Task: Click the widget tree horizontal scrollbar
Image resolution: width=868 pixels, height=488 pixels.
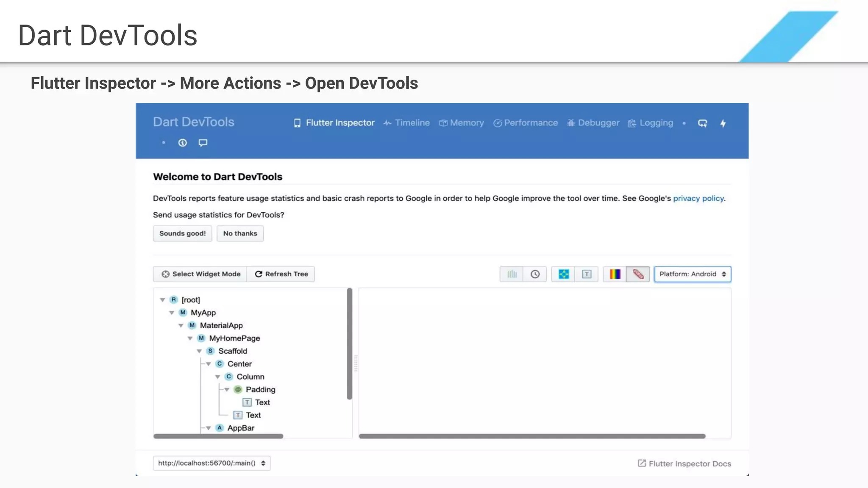Action: [218, 436]
